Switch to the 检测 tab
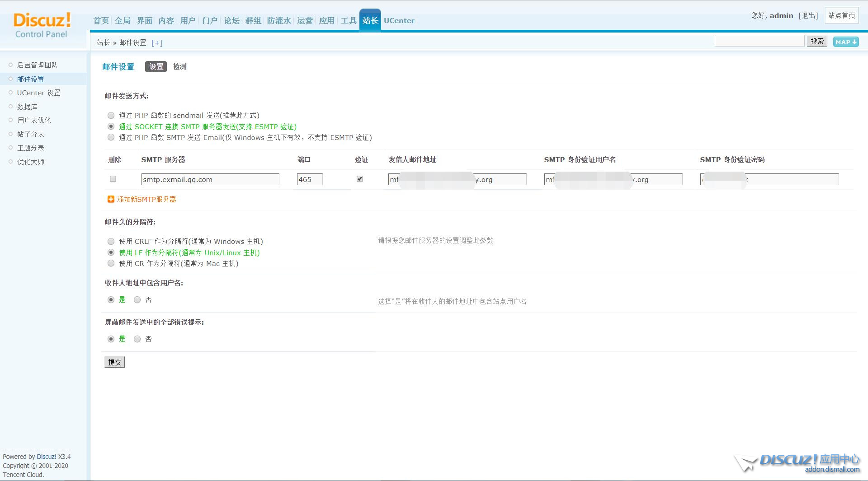This screenshot has height=481, width=868. click(x=179, y=66)
